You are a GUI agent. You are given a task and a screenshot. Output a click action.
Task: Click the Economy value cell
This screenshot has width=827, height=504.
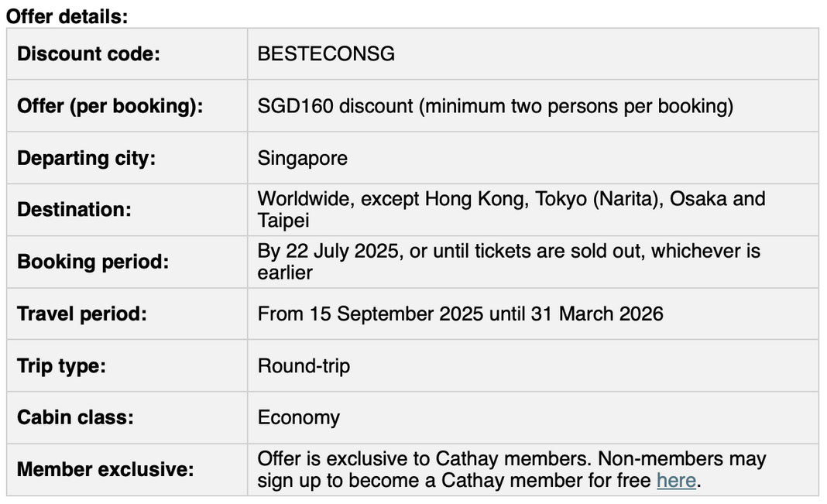click(x=534, y=417)
